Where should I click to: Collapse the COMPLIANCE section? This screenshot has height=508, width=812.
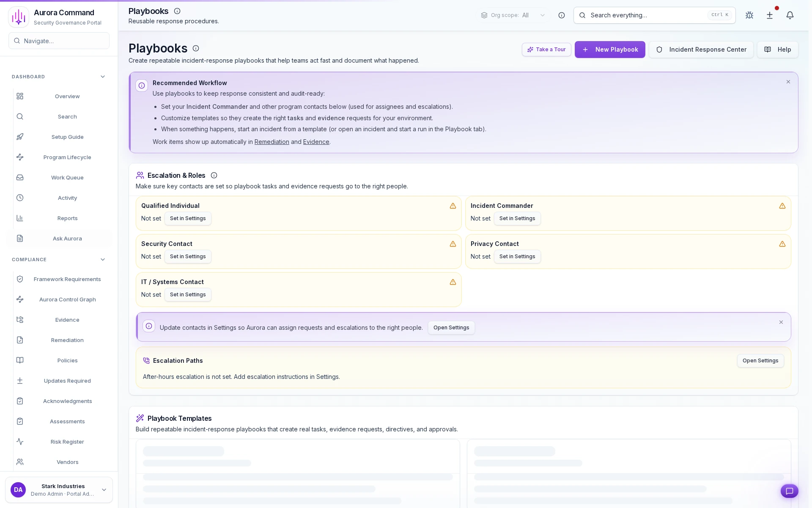102,260
